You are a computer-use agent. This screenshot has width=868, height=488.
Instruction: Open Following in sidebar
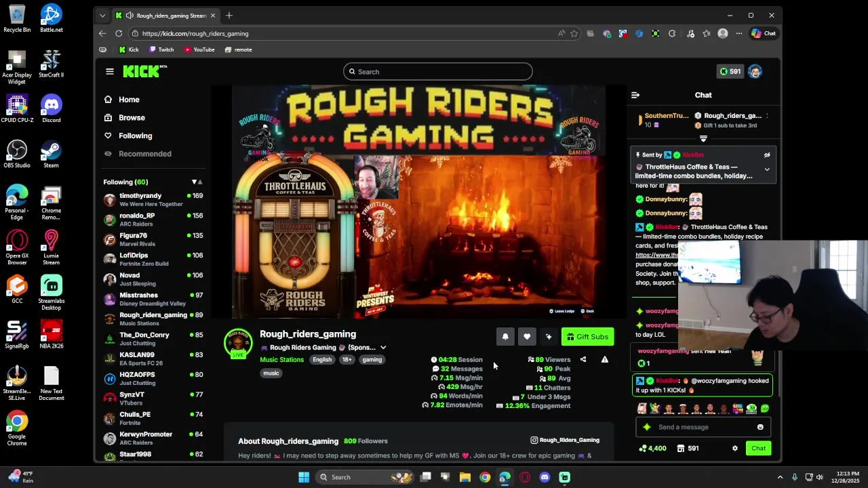[128, 136]
